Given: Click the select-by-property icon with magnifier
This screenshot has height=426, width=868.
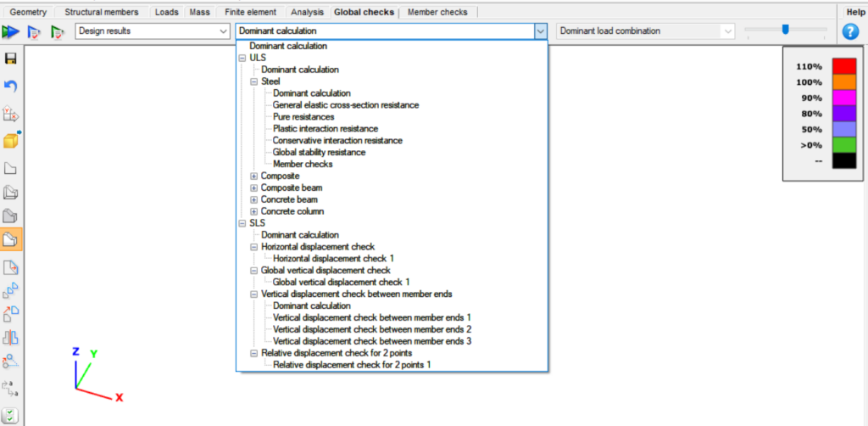Looking at the screenshot, I should 11,362.
